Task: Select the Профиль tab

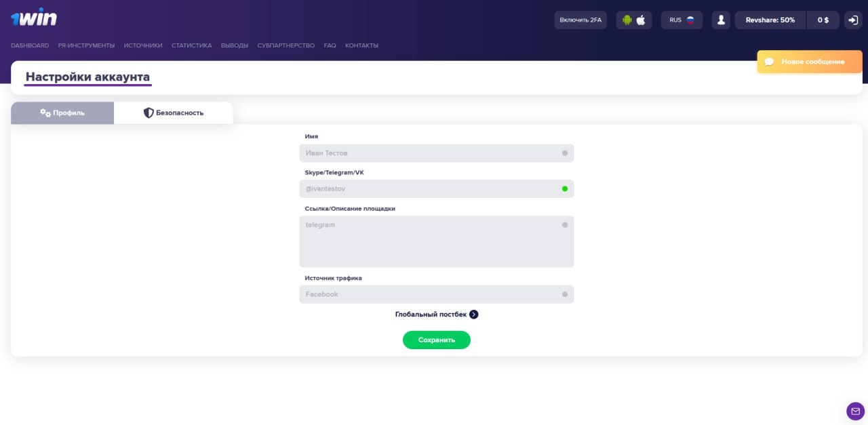Action: [x=62, y=113]
